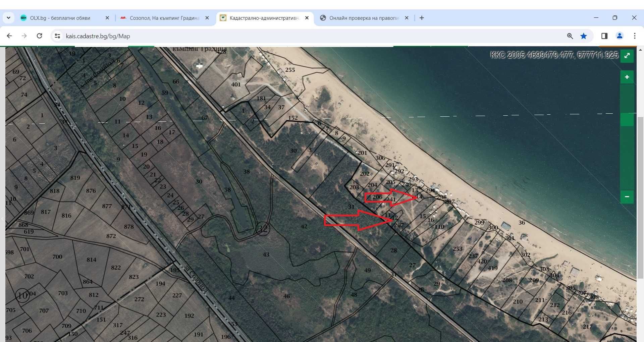Switch to the Онлайн проверка tab

pos(364,18)
